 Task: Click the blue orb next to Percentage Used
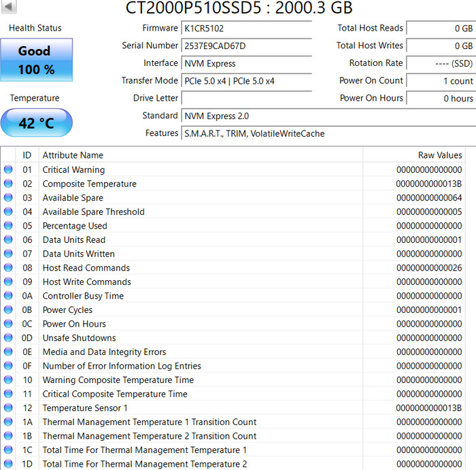click(x=8, y=226)
